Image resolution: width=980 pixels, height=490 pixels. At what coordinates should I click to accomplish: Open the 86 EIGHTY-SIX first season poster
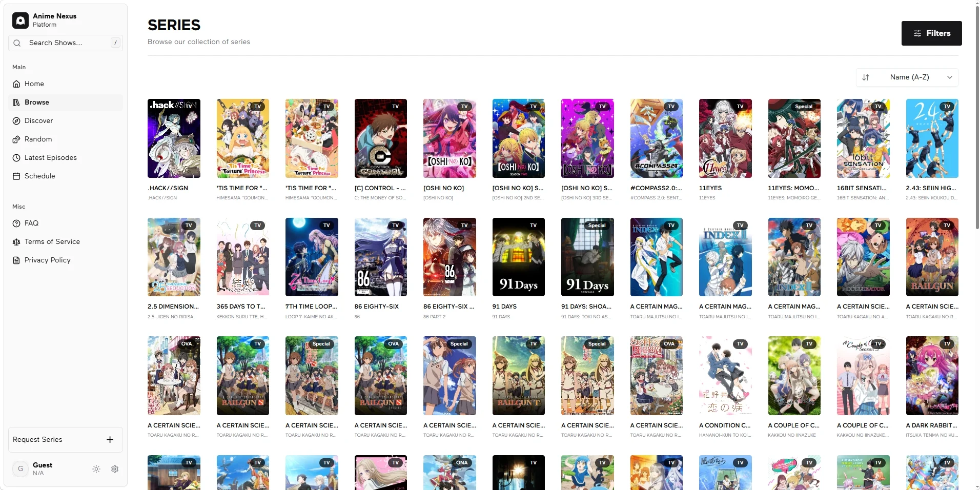380,257
